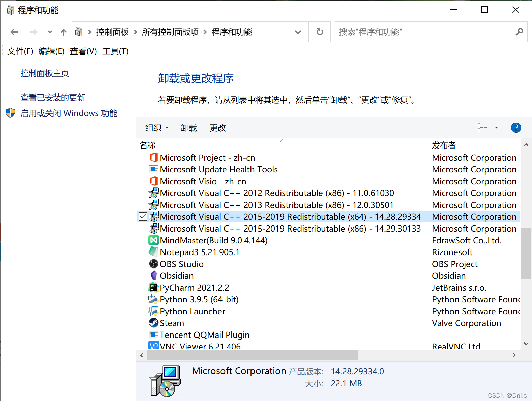Open 控制面板主页 link
532x401 pixels.
coord(45,73)
